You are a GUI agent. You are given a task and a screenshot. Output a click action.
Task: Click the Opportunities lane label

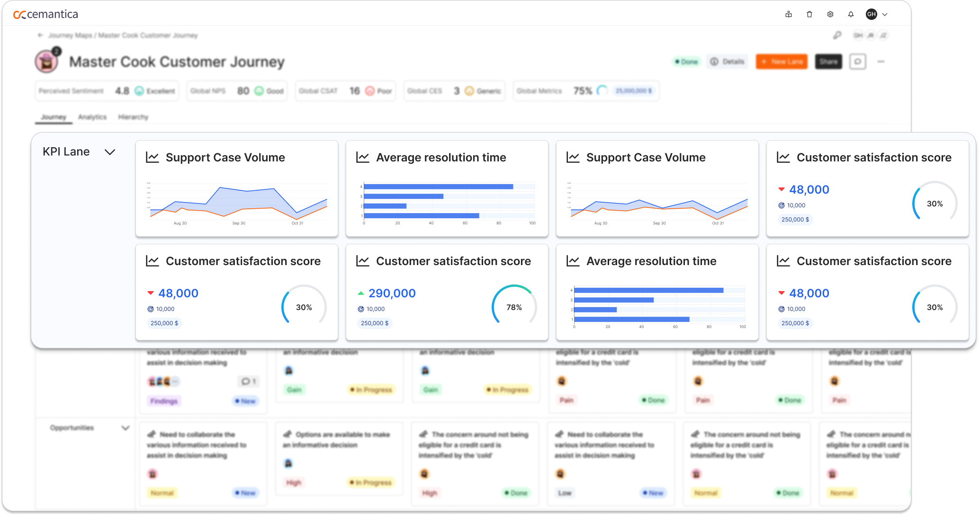(72, 428)
